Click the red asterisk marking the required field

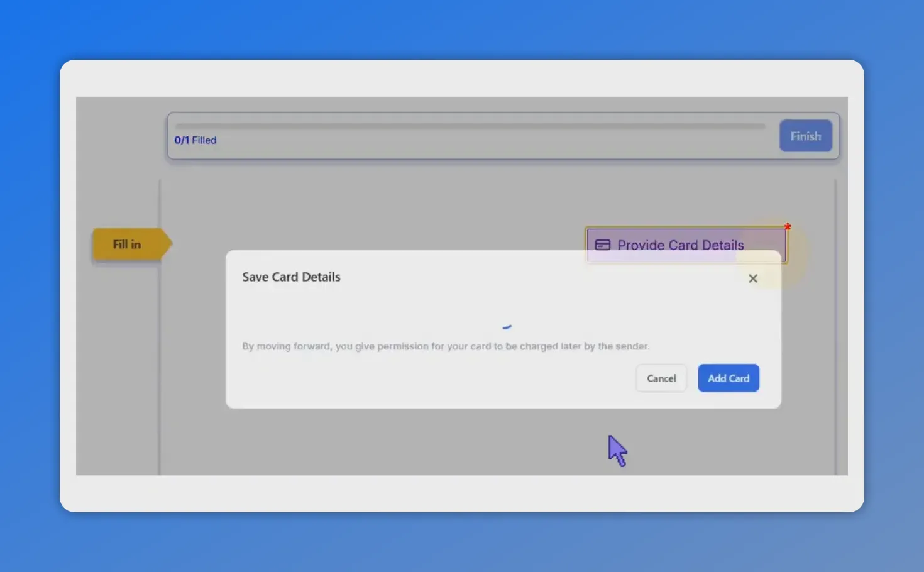(x=788, y=227)
